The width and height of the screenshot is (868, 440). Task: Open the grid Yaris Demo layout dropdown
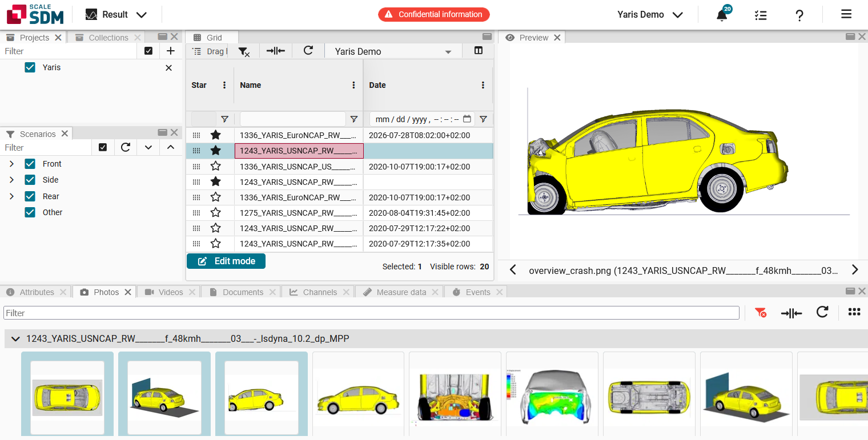393,51
